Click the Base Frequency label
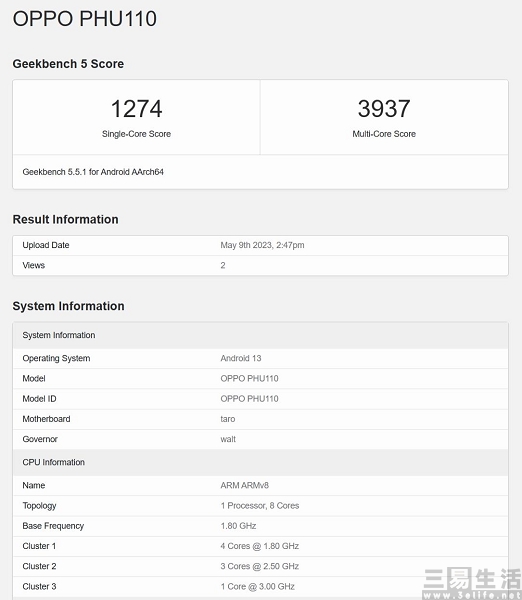The height and width of the screenshot is (600, 522). tap(53, 526)
